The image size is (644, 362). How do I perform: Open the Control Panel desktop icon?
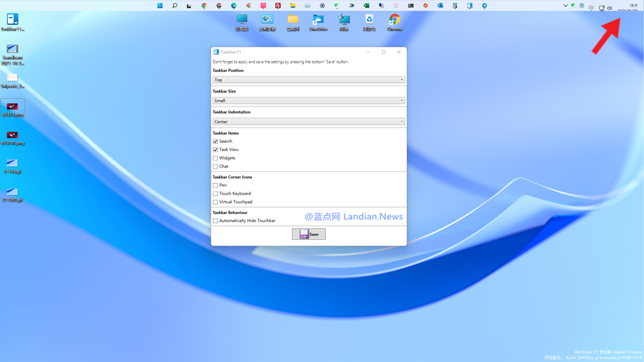coord(267,23)
